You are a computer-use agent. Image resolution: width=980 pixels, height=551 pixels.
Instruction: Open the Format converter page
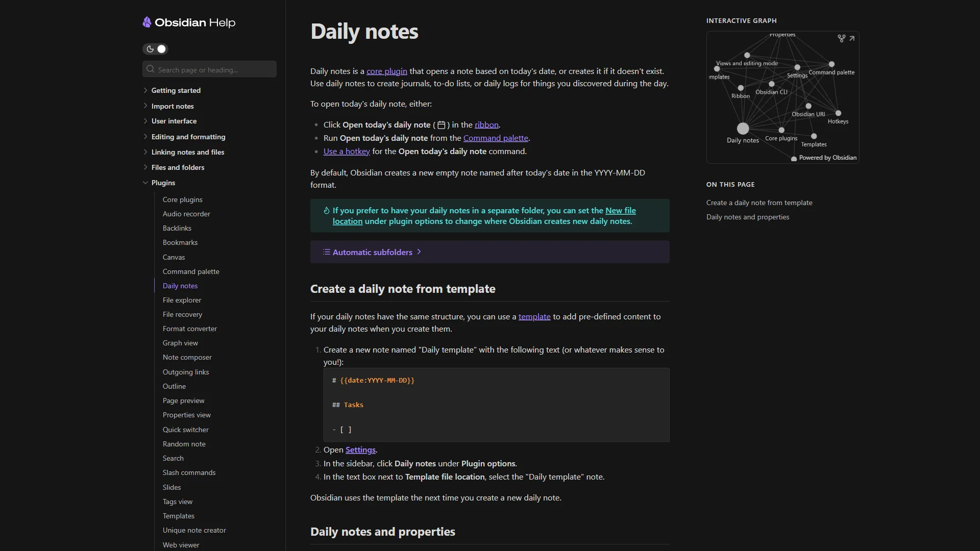click(189, 329)
